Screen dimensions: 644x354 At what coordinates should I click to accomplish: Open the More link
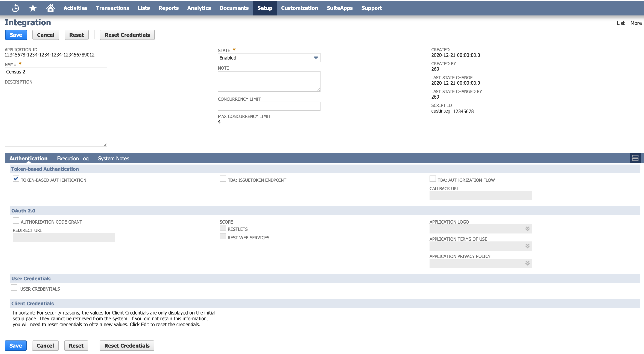click(x=636, y=23)
